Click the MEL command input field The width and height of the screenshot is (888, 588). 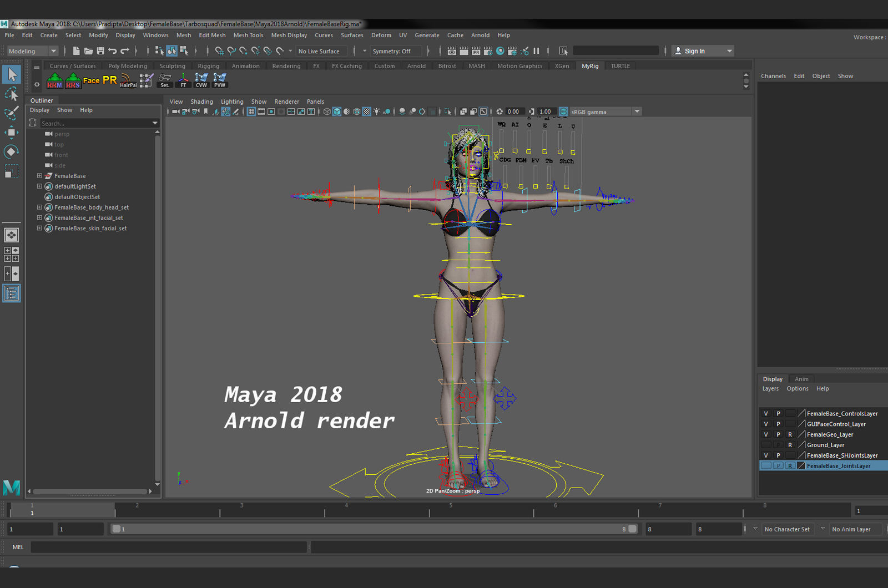[169, 547]
